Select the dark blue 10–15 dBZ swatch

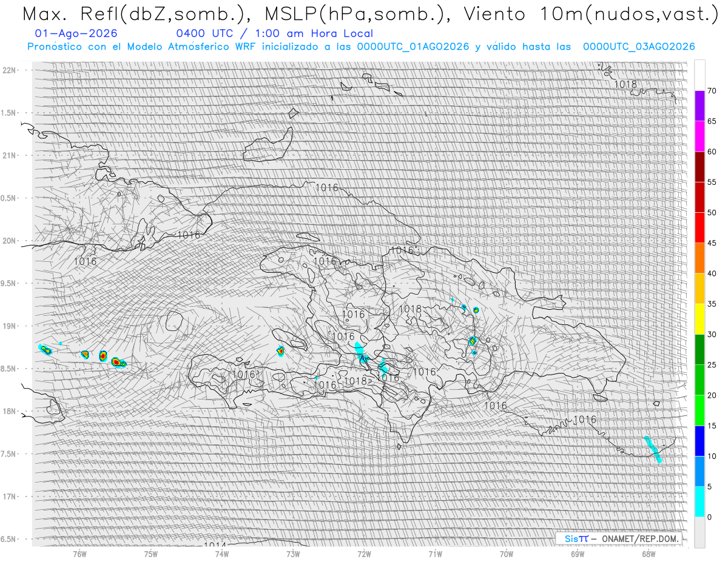coord(699,441)
